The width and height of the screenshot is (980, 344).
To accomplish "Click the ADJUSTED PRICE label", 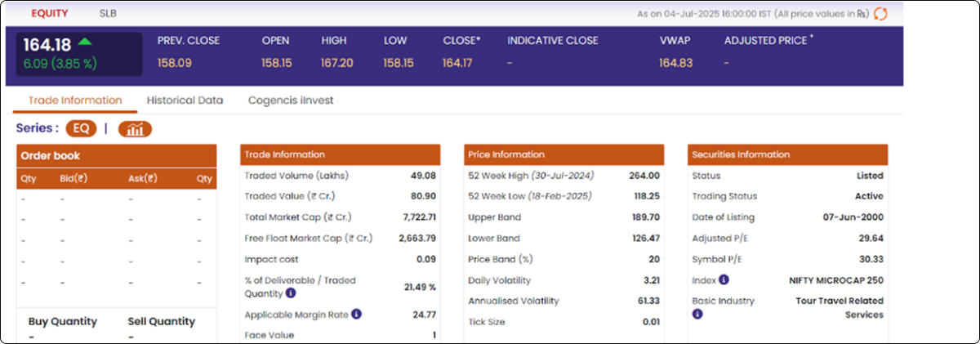I will tap(765, 40).
